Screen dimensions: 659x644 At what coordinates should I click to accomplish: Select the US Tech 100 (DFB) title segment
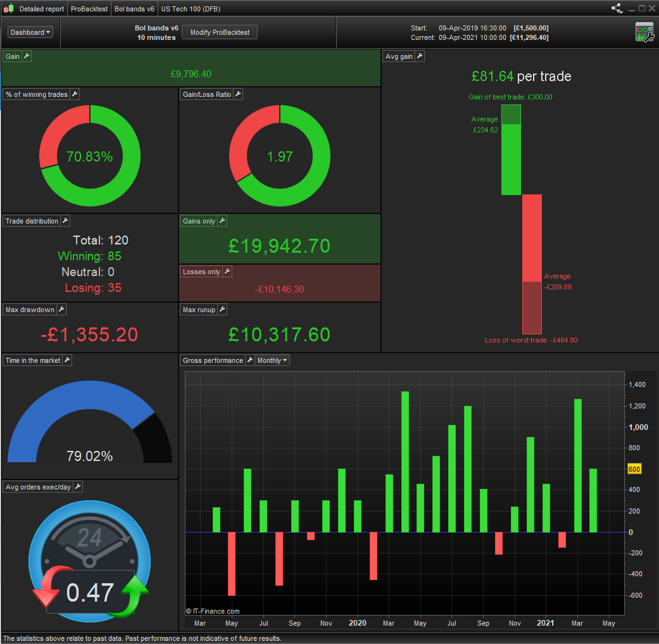coord(191,9)
